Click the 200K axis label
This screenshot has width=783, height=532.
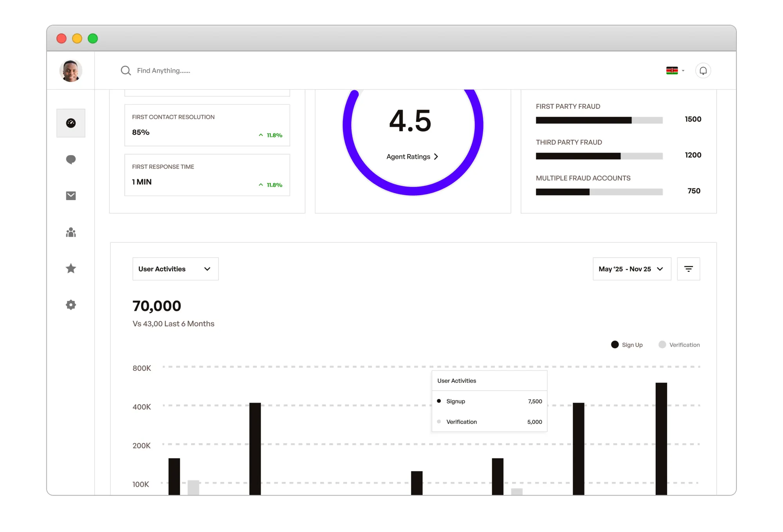point(141,446)
